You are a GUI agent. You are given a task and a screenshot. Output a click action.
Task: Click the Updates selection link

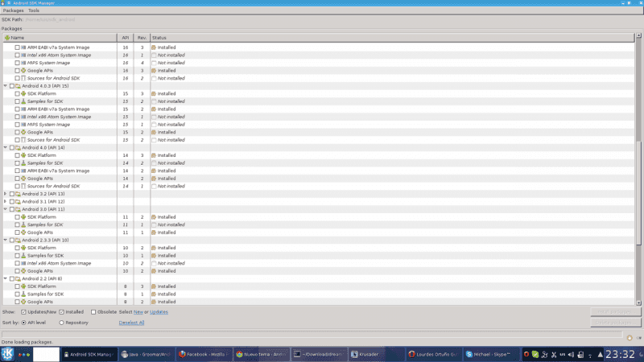coord(159,312)
